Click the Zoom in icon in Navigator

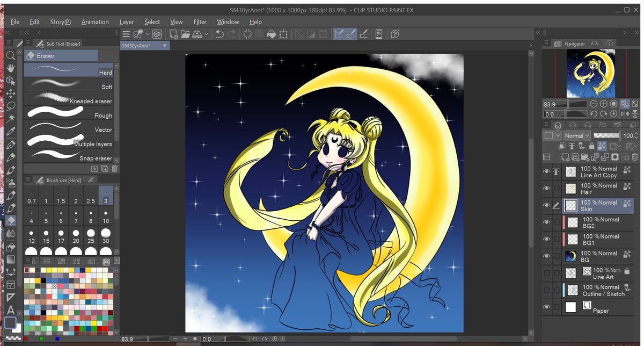click(604, 104)
